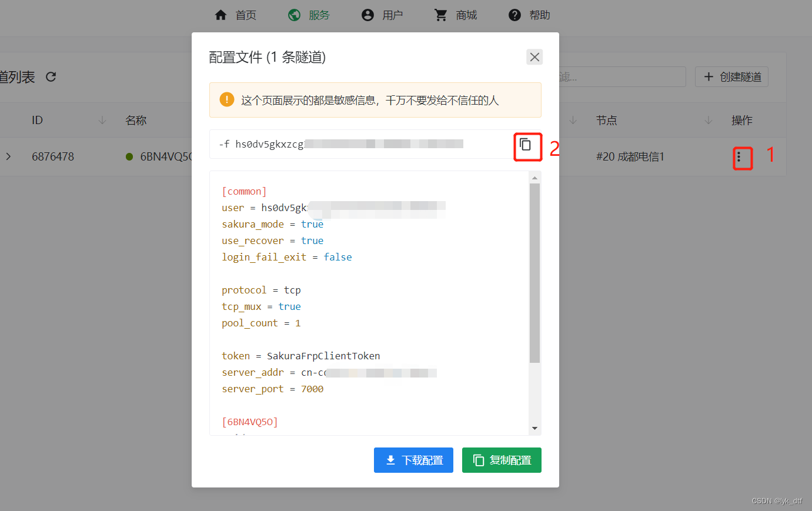Sort by the ID column arrow
Image resolution: width=812 pixels, height=511 pixels.
pos(102,120)
